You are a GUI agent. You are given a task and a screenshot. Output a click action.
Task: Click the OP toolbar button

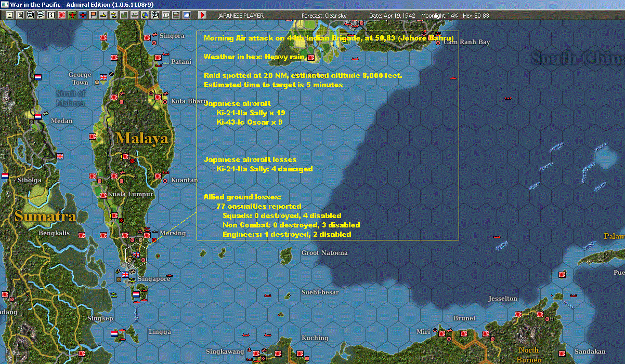165,15
